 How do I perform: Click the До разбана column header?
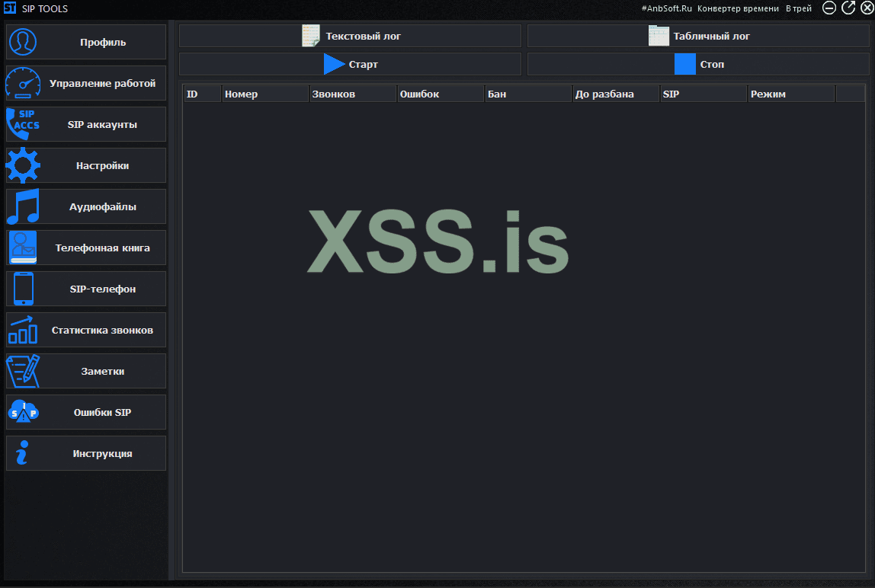pos(616,94)
